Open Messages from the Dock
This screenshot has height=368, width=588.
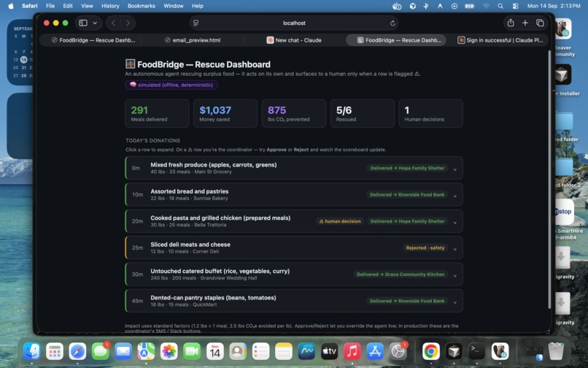tap(100, 351)
